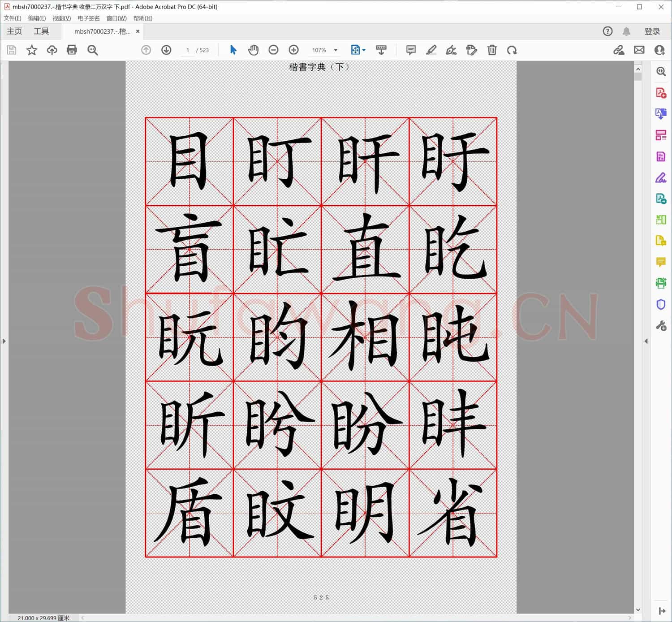The width and height of the screenshot is (672, 622).
Task: Select the highlight text tool
Action: 431,50
